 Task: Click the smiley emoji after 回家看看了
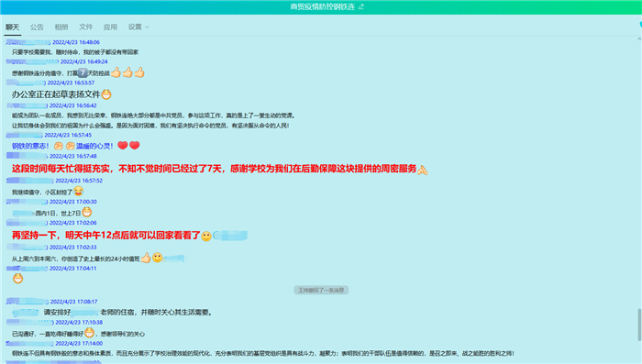pyautogui.click(x=206, y=237)
